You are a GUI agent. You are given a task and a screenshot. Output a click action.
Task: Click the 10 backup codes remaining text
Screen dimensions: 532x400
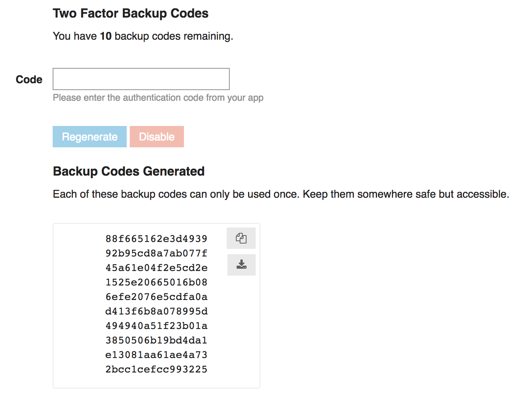click(x=143, y=36)
